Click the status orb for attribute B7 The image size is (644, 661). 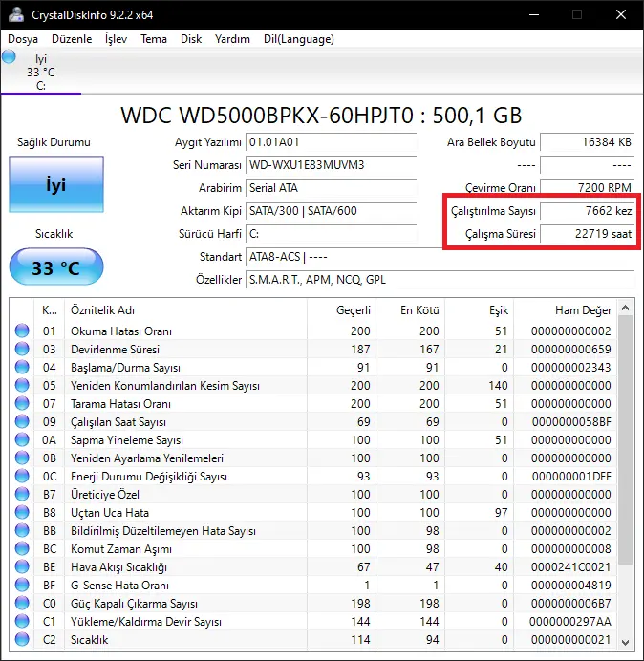[x=22, y=494]
